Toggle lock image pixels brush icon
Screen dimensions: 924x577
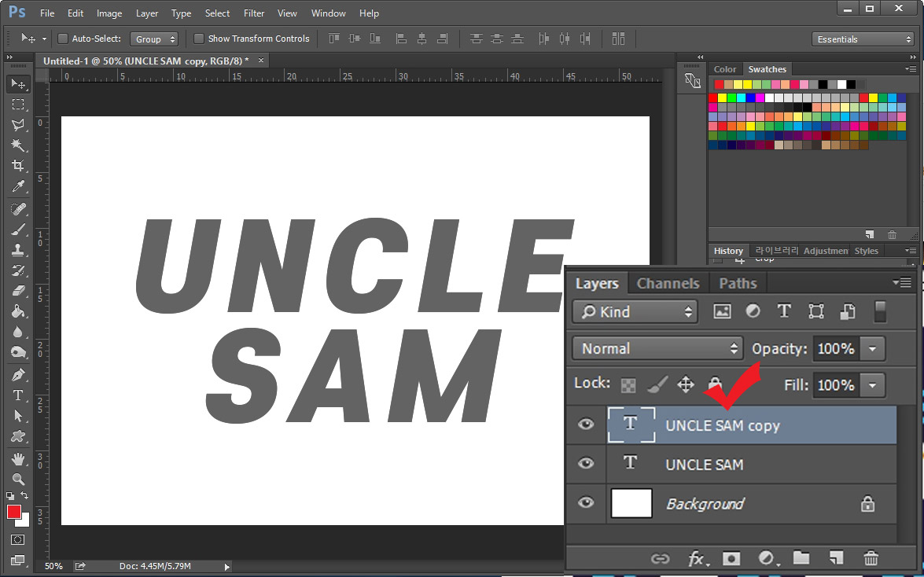(657, 385)
